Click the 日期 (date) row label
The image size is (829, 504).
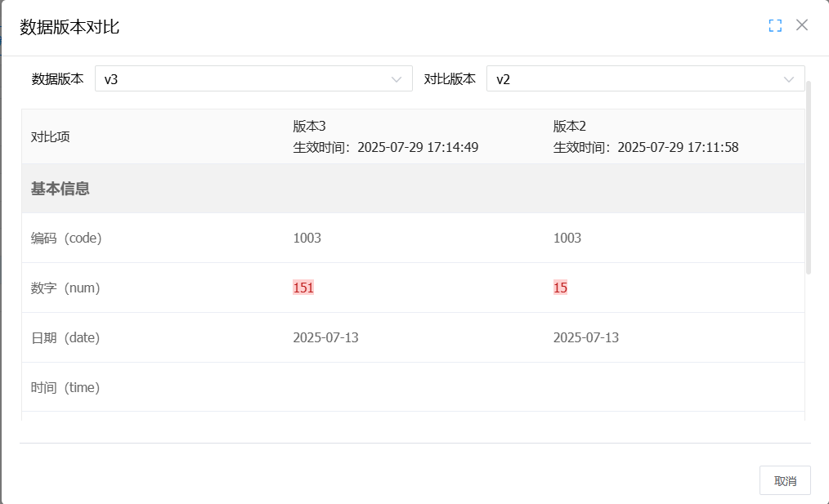click(65, 337)
